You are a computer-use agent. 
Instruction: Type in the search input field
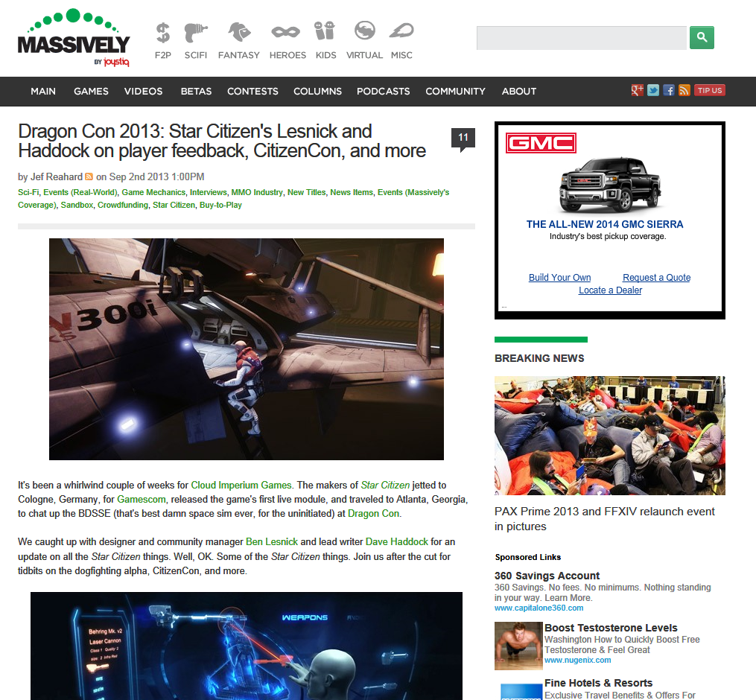(581, 38)
